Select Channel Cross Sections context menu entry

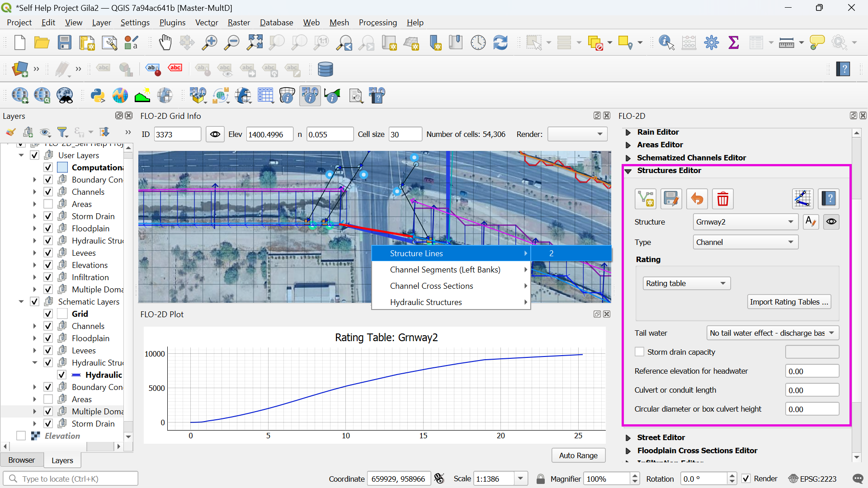[x=431, y=286]
